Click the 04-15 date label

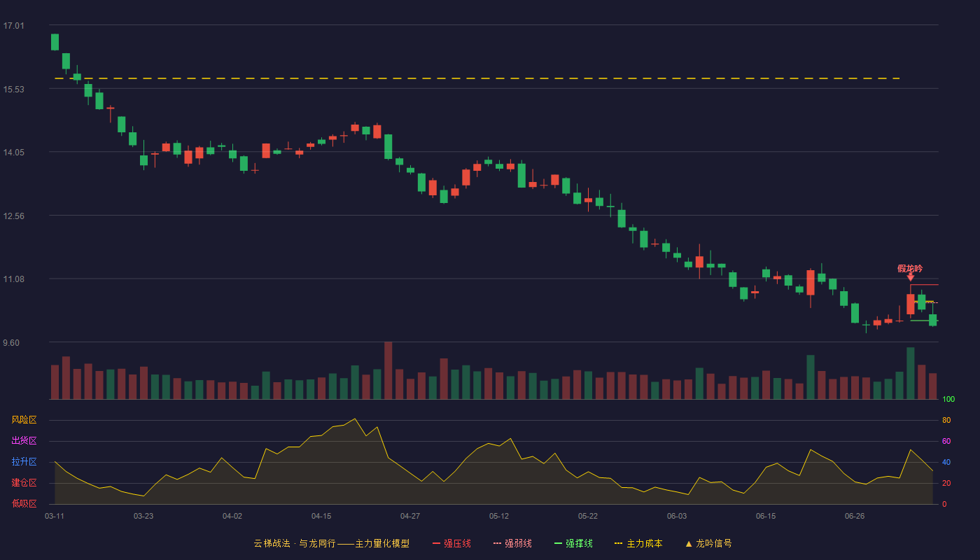(321, 516)
